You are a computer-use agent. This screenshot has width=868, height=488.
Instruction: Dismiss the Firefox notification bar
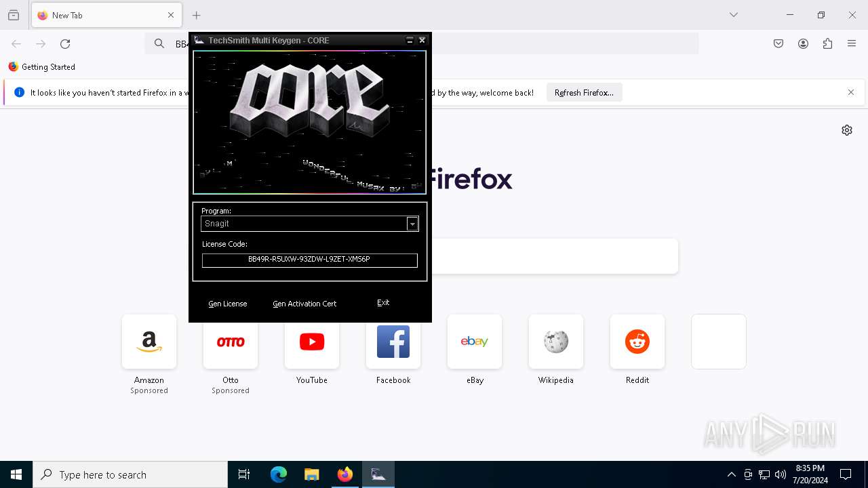851,93
